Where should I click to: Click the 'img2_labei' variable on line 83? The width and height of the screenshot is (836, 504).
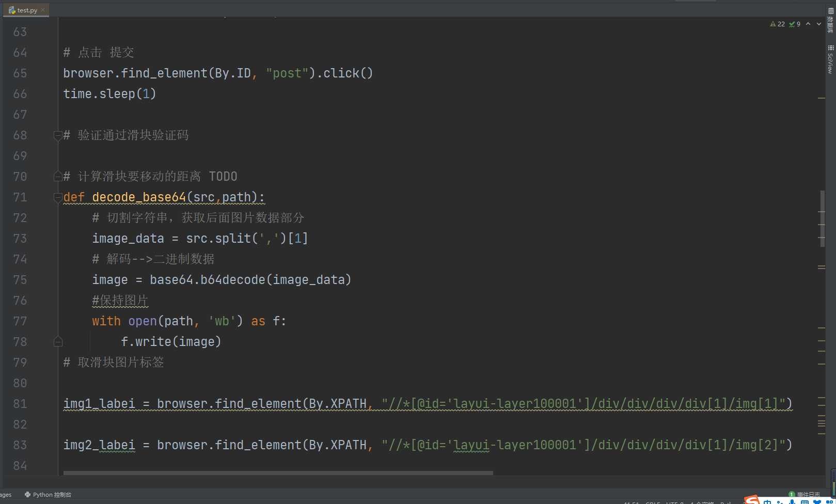click(x=99, y=445)
